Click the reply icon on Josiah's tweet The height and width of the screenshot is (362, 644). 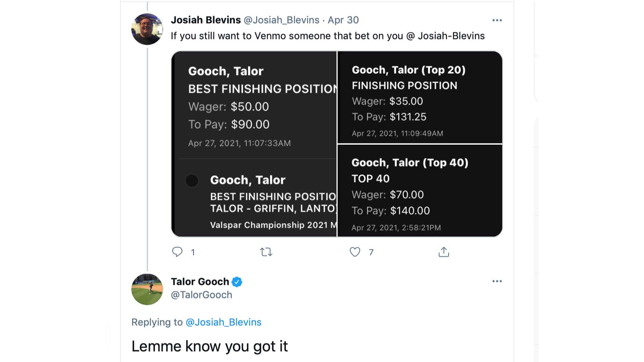[x=177, y=252]
